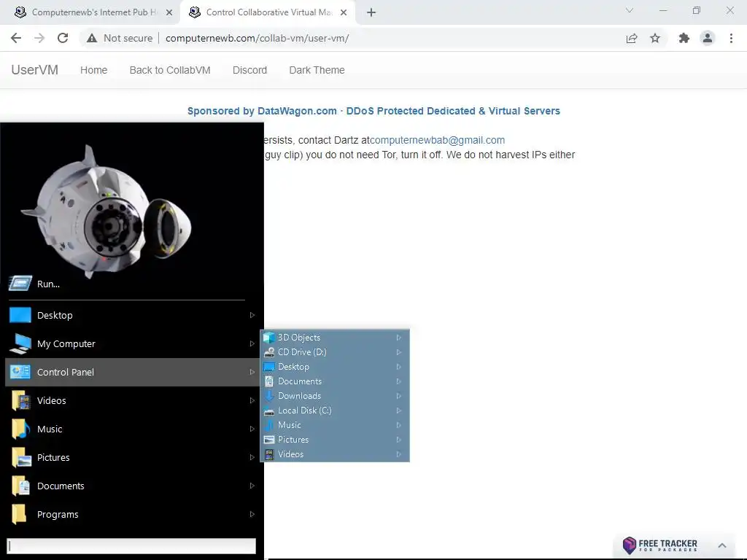Viewport: 747px width, 560px height.
Task: Click the Videos folder icon in start menu
Action: [x=20, y=400]
